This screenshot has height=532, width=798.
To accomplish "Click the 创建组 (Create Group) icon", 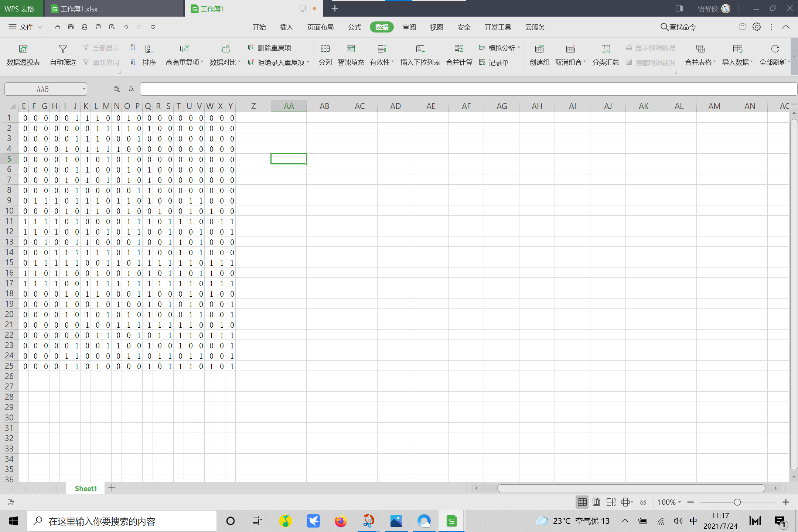I will point(539,55).
